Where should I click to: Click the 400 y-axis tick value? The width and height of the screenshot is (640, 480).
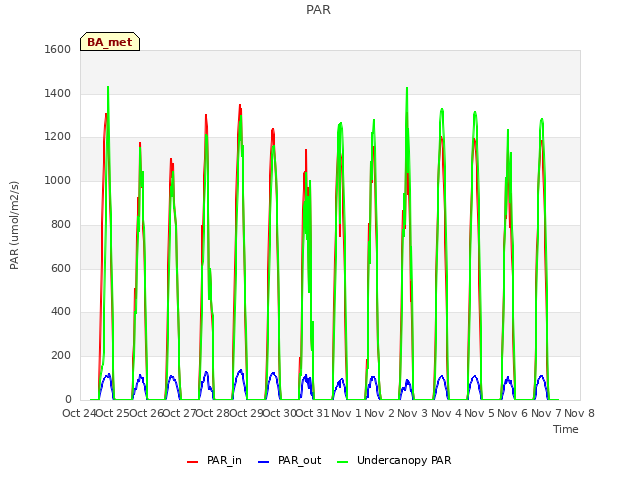(x=61, y=312)
